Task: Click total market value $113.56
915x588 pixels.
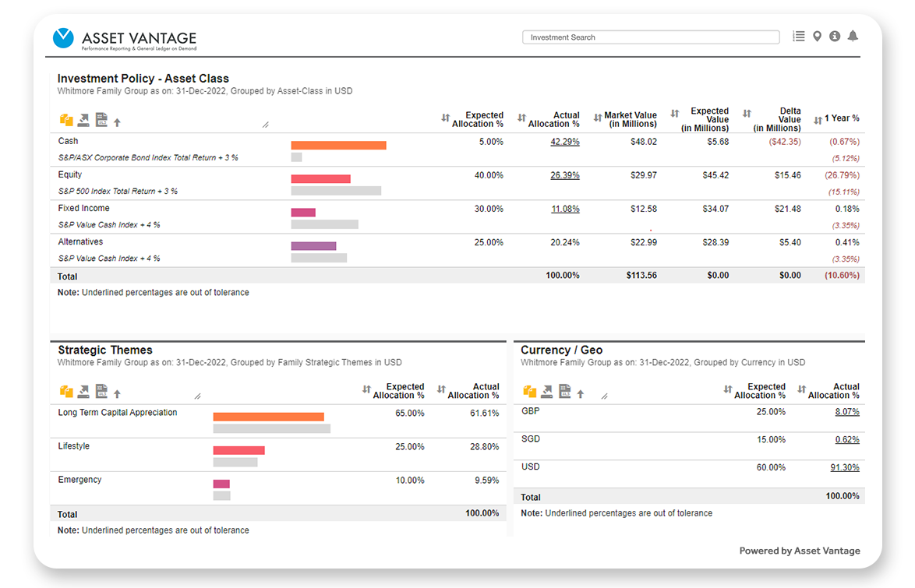Action: [641, 276]
